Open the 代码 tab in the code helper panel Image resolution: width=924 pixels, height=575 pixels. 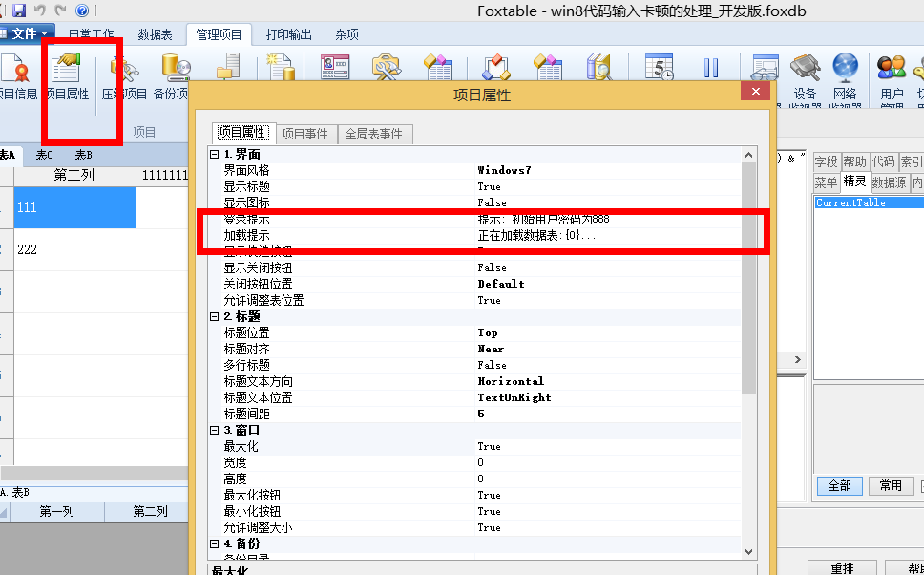click(883, 161)
